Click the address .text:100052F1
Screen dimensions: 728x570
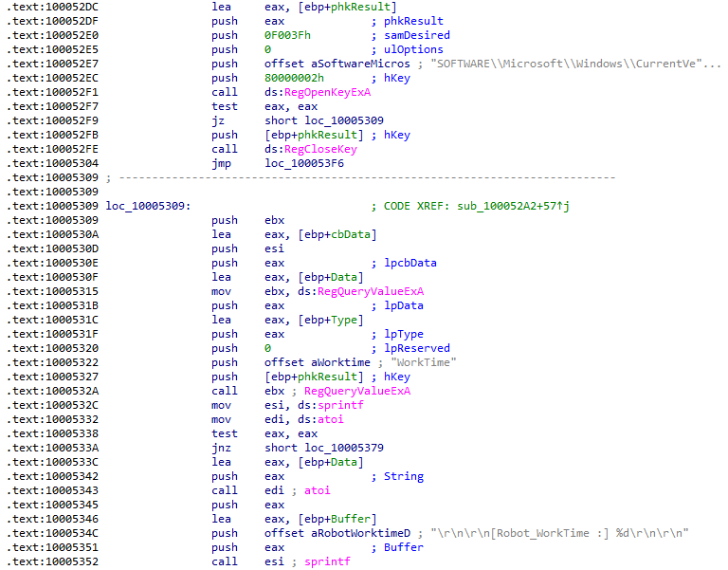click(45, 92)
